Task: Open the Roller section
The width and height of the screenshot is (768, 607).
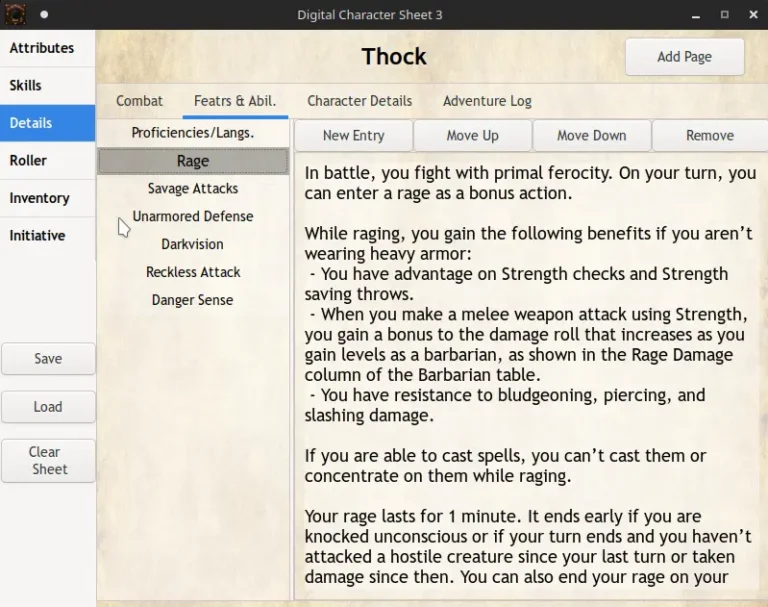Action: (x=48, y=160)
